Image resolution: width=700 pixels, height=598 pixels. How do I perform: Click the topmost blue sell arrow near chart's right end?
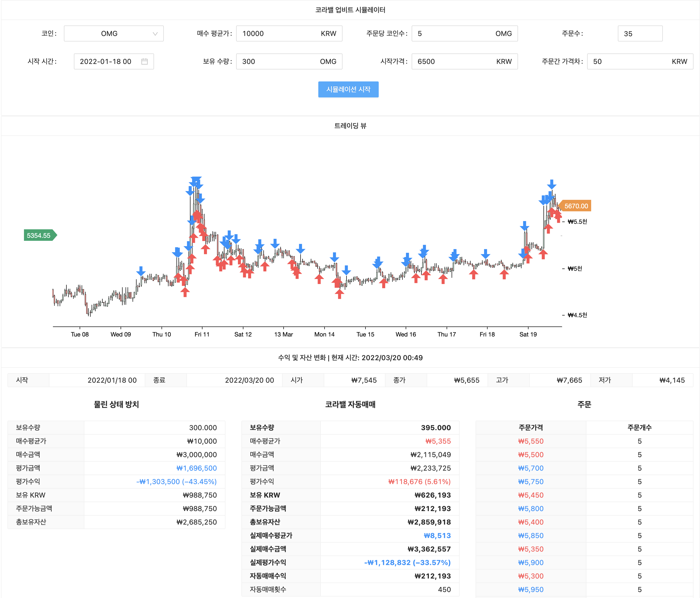[x=551, y=184]
